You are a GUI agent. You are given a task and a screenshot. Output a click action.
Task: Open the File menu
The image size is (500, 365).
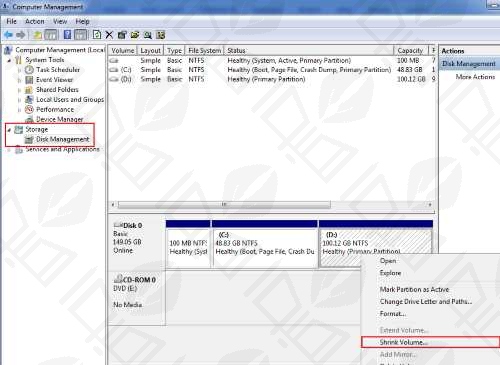pos(11,21)
